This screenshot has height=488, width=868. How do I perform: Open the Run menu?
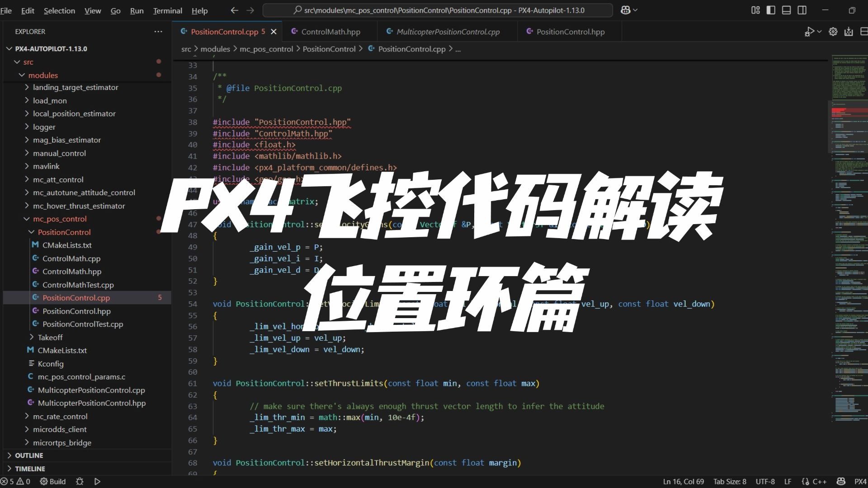click(137, 10)
